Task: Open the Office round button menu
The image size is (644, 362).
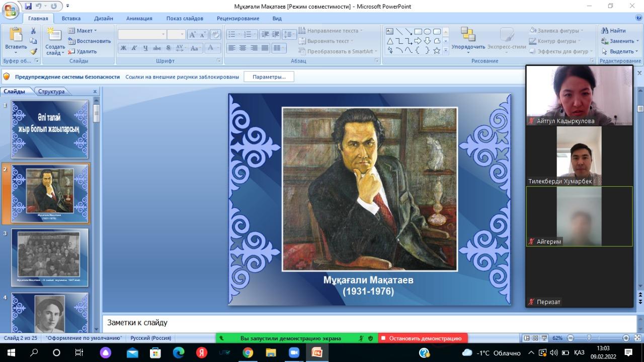Action: coord(10,10)
